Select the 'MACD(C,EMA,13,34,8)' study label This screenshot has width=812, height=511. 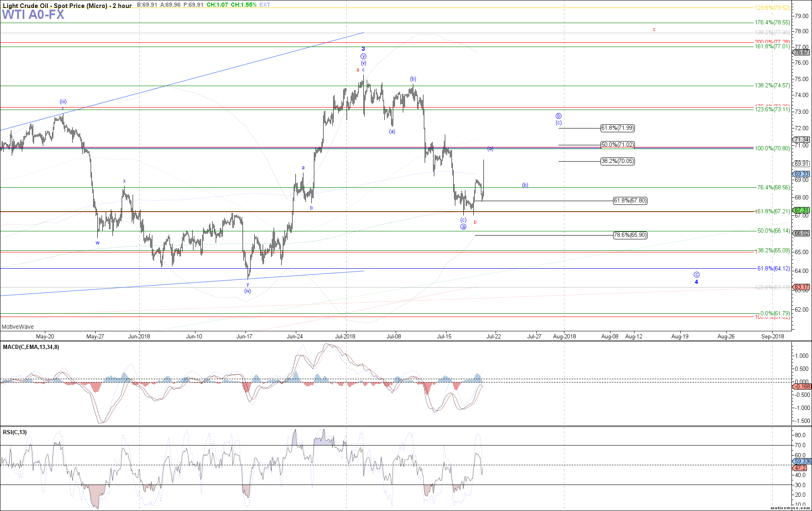[x=31, y=347]
